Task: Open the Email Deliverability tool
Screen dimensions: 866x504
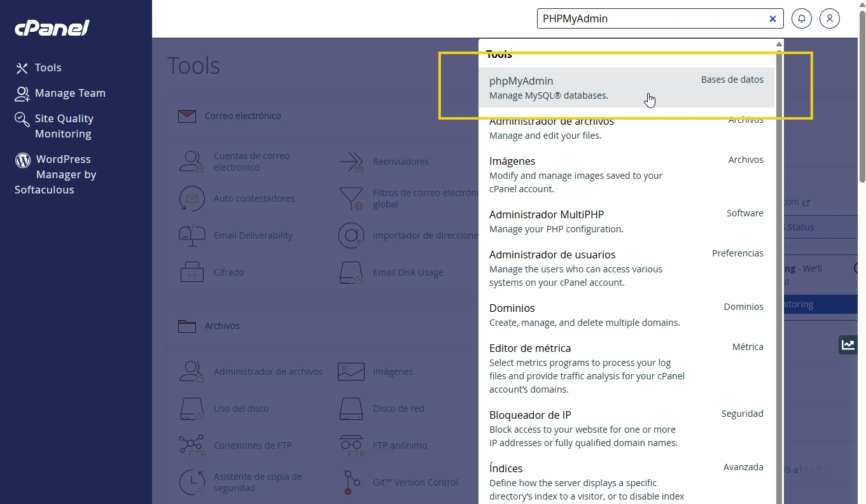Action: tap(253, 235)
